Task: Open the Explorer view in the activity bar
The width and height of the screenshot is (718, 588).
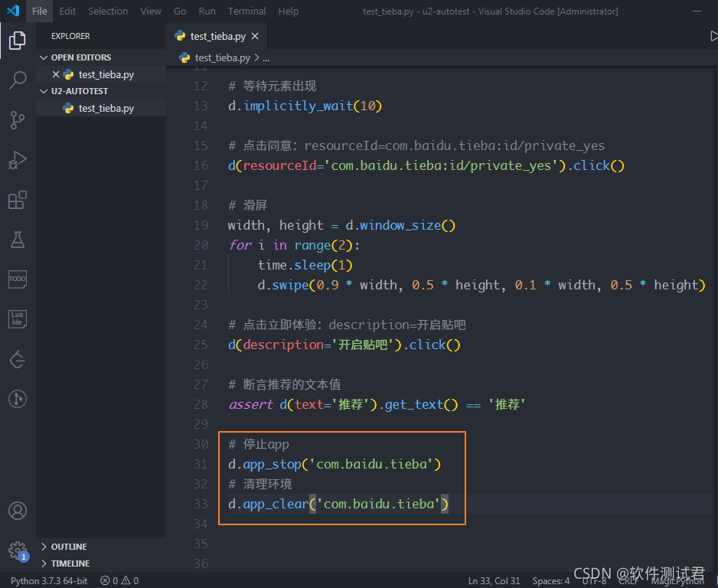Action: coord(18,41)
